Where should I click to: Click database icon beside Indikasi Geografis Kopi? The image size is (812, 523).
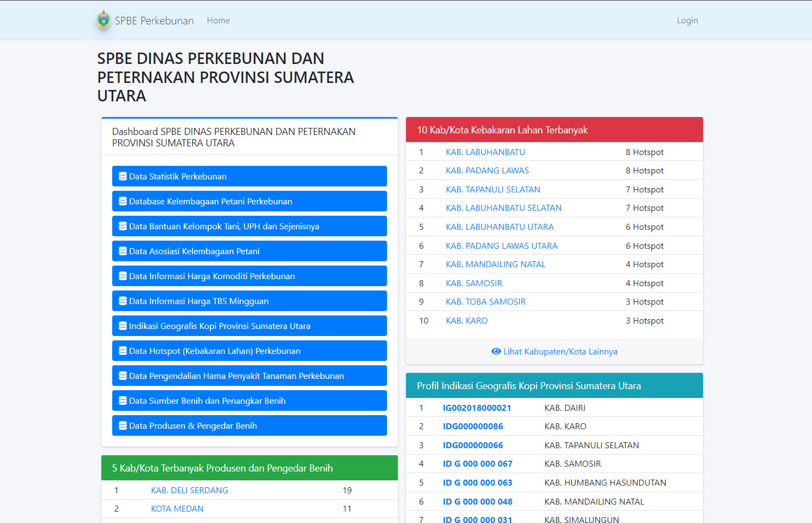tap(123, 326)
